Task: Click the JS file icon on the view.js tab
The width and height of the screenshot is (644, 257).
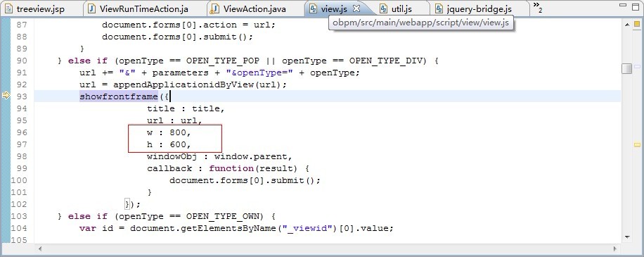Action: point(314,8)
